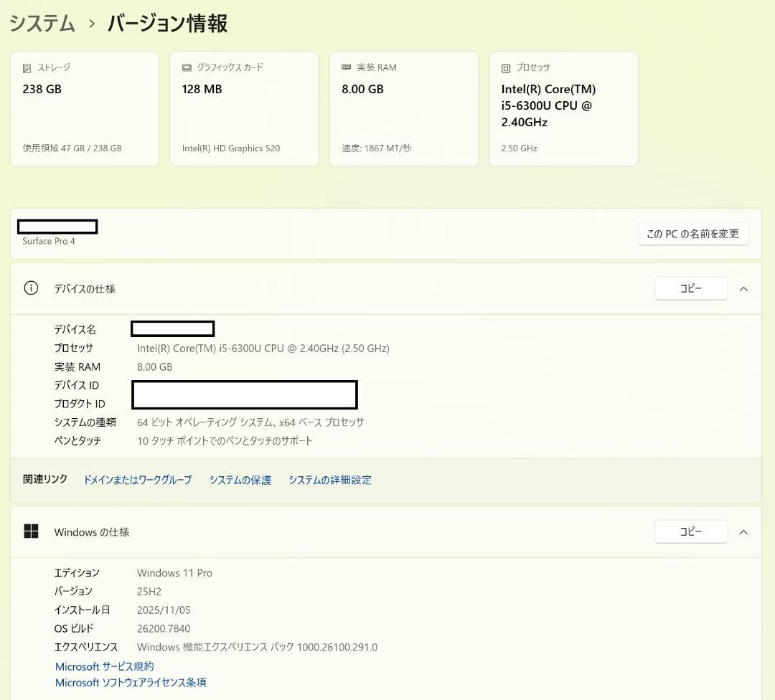Screen dimensions: 775x700
Task: Click the デバイス ID label
Action: [77, 385]
